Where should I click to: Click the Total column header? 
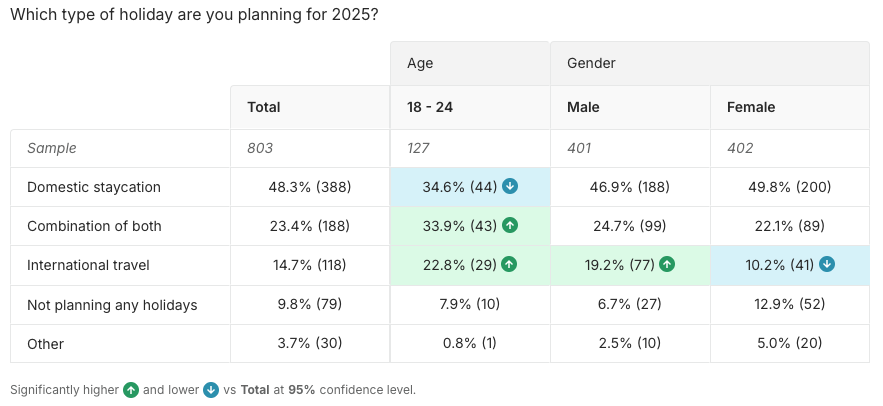pos(264,107)
